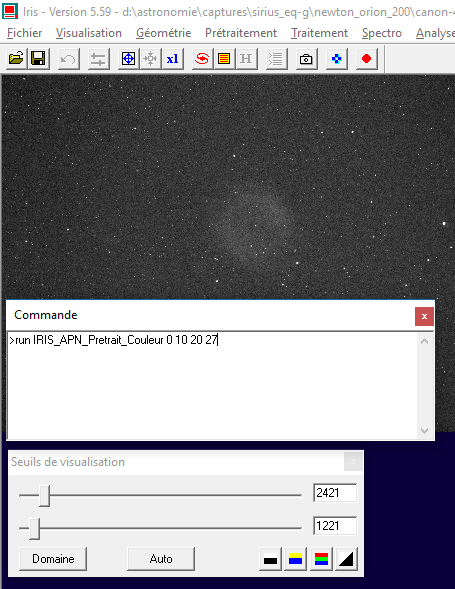Viewport: 455px width, 589px height.
Task: Open the Visualisation menu
Action: tap(89, 33)
